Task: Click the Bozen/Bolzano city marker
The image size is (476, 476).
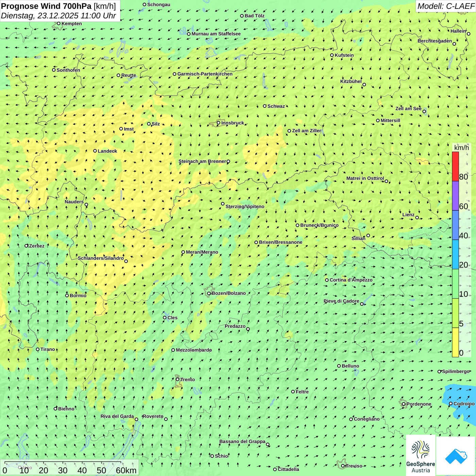Action: tap(209, 293)
